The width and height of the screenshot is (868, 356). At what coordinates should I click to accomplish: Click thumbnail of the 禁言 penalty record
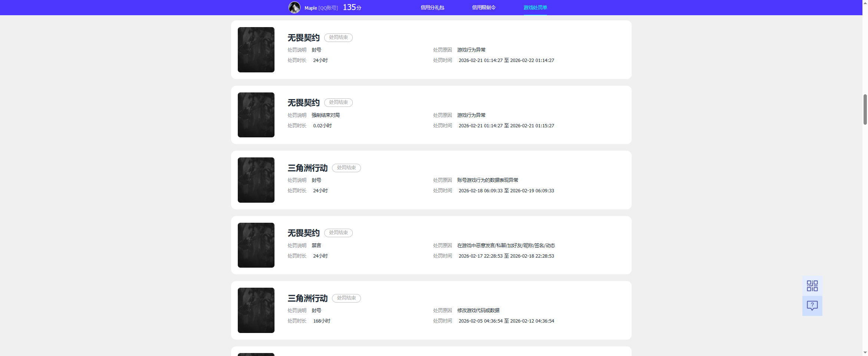(256, 245)
